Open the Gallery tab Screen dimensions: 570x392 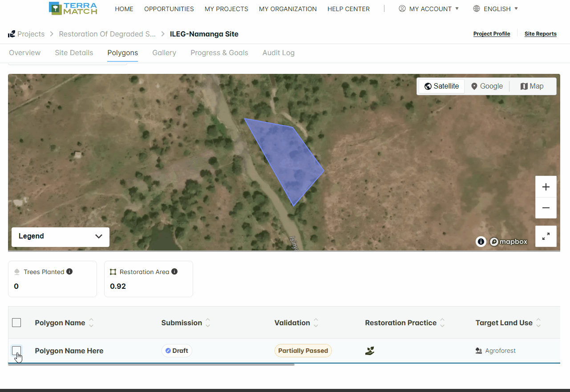pos(164,53)
